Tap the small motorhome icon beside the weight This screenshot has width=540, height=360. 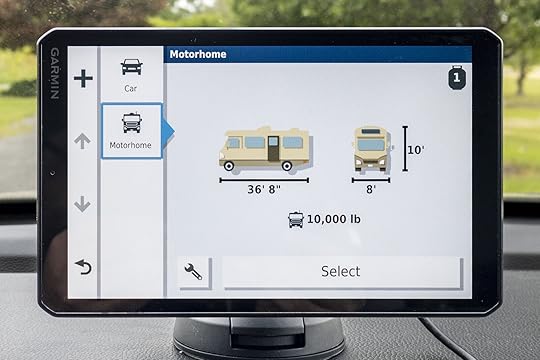coord(295,220)
